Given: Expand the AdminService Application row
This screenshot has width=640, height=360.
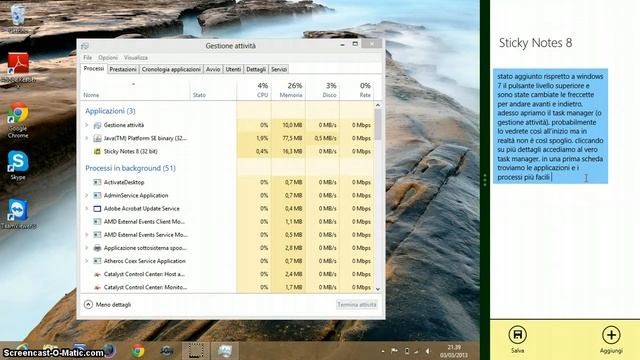Looking at the screenshot, I should [87, 196].
